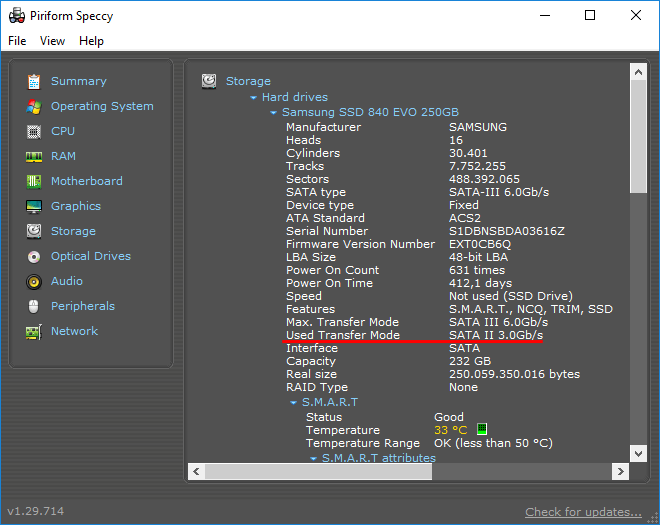Click the Network card icon
This screenshot has width=660, height=525.
[34, 332]
